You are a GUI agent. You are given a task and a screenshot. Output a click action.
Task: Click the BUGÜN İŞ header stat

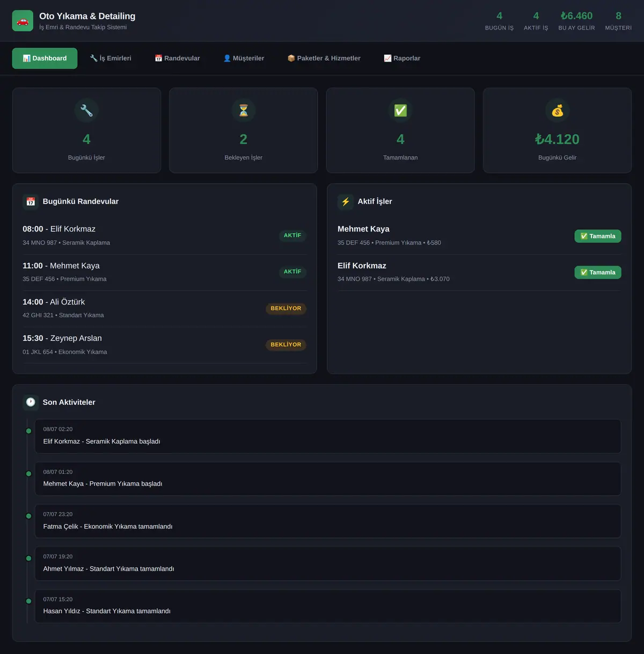coord(499,21)
